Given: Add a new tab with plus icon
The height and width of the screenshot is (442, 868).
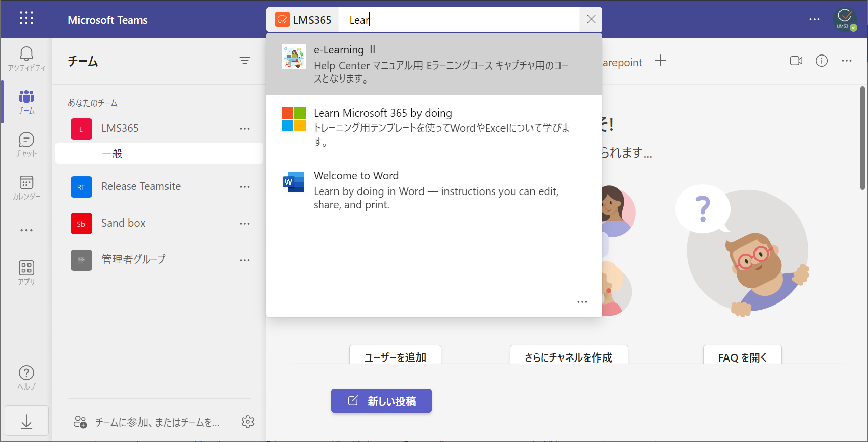Looking at the screenshot, I should (660, 61).
